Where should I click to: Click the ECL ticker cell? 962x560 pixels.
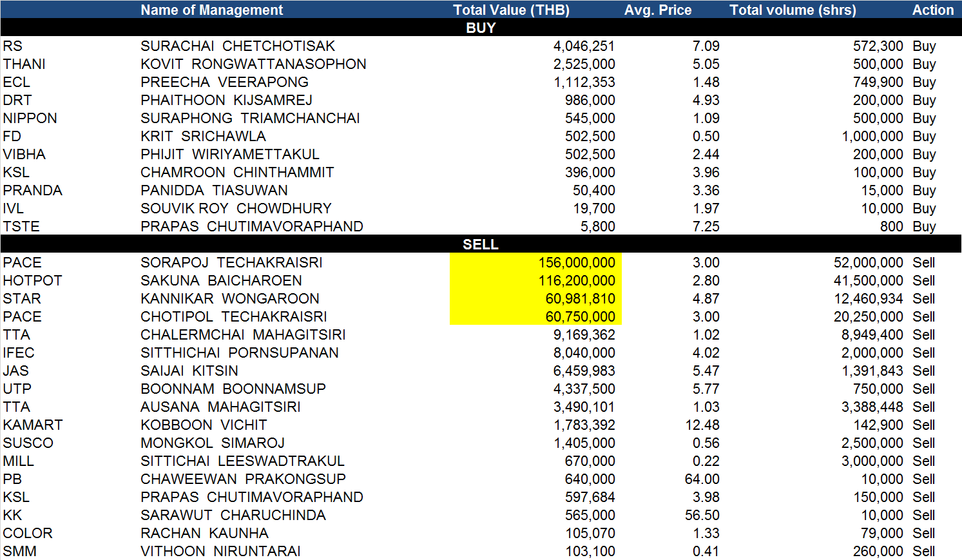coord(16,82)
